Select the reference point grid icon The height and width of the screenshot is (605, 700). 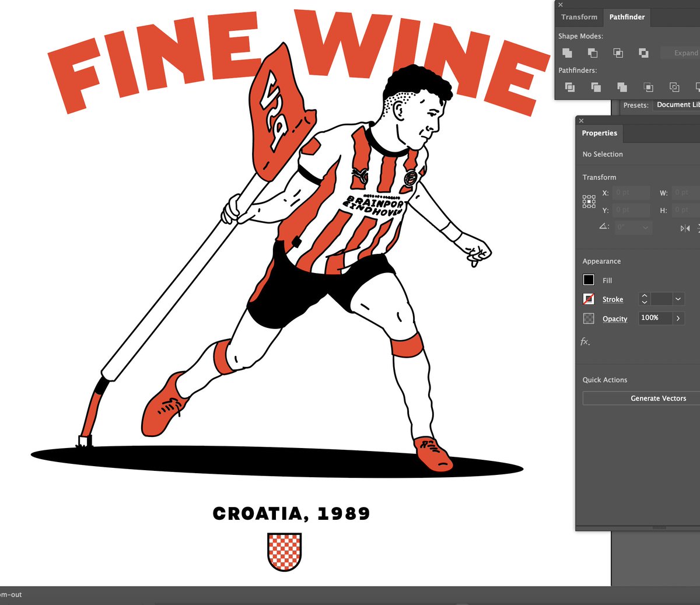point(589,202)
